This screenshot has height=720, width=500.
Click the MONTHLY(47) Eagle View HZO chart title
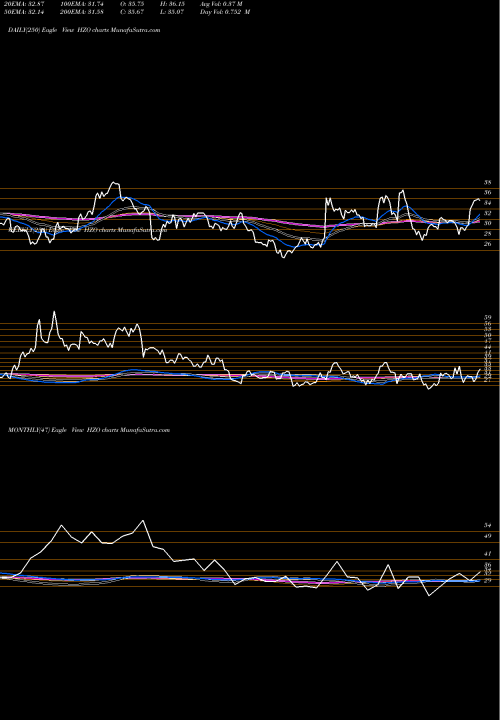tap(89, 430)
